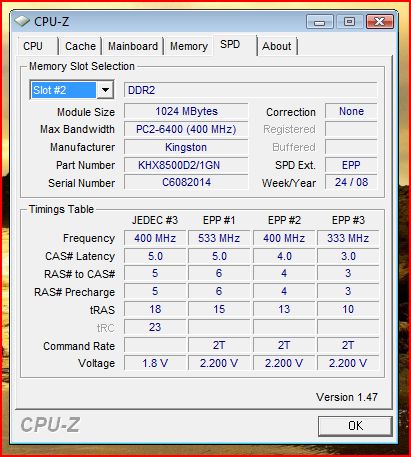Click the EPP #1 voltage 2.200 V cell
The width and height of the screenshot is (411, 457).
[x=219, y=363]
